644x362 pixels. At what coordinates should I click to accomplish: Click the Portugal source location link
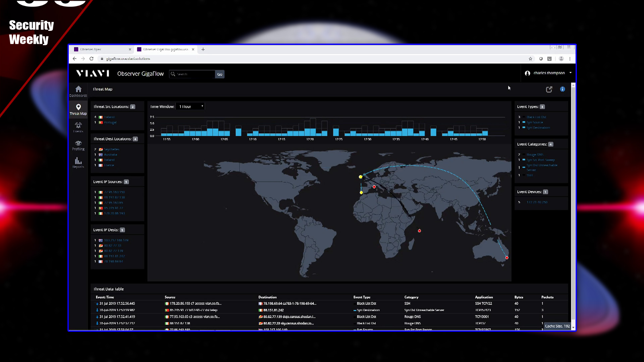click(110, 123)
